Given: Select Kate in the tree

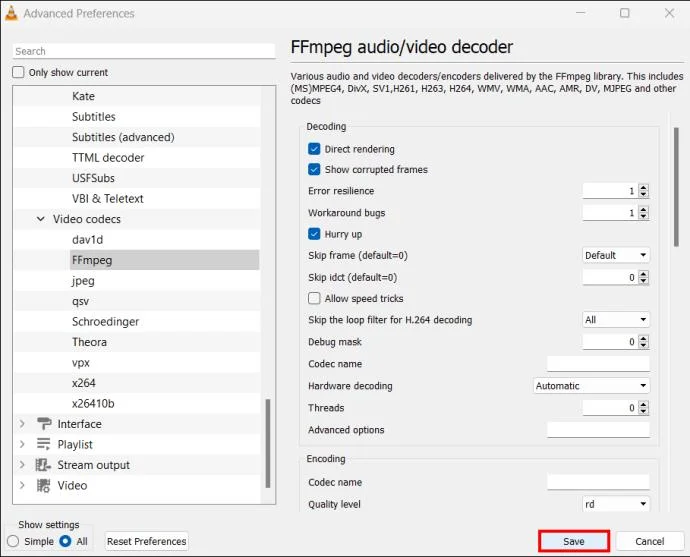Looking at the screenshot, I should coord(83,96).
